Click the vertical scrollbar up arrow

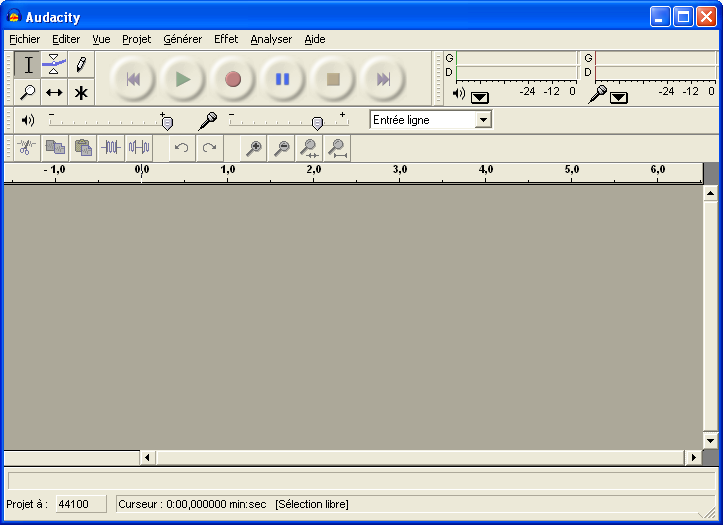click(710, 194)
